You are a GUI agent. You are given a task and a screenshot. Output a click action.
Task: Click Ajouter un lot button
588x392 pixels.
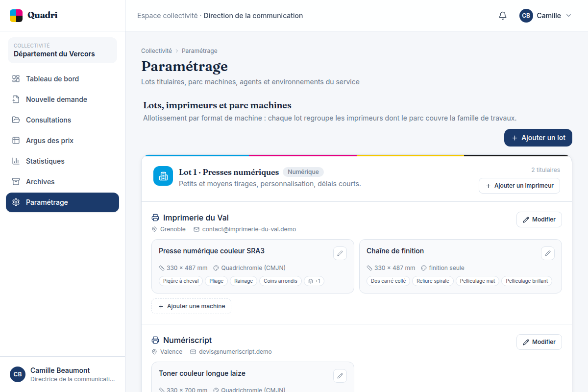538,138
